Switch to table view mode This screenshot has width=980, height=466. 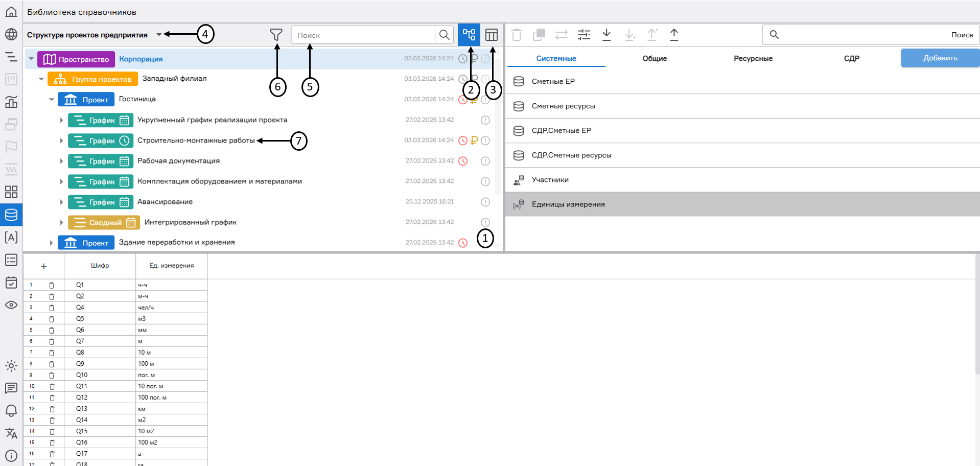tap(492, 35)
